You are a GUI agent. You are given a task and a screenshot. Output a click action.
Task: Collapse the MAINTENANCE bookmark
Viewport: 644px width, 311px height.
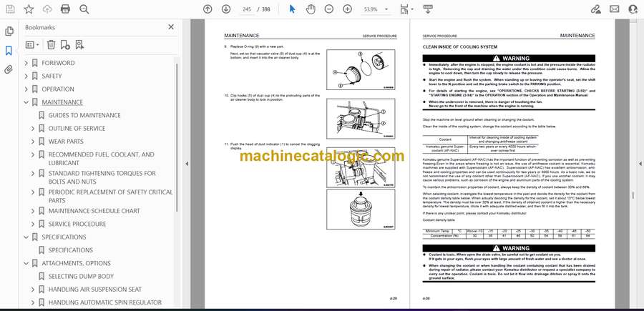coord(26,102)
